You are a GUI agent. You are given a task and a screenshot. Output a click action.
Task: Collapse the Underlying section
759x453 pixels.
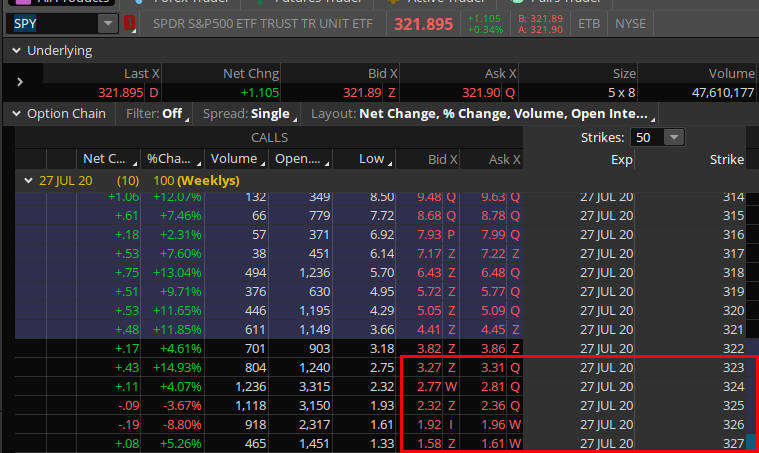(17, 50)
